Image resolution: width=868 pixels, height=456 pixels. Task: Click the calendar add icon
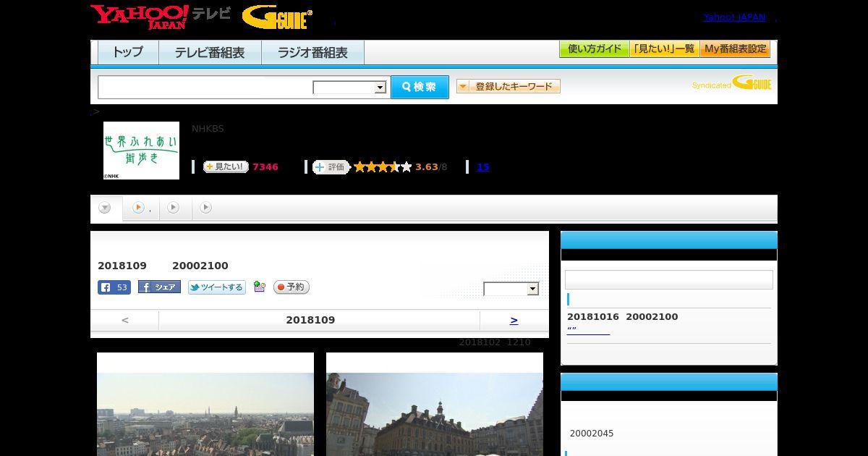click(260, 287)
